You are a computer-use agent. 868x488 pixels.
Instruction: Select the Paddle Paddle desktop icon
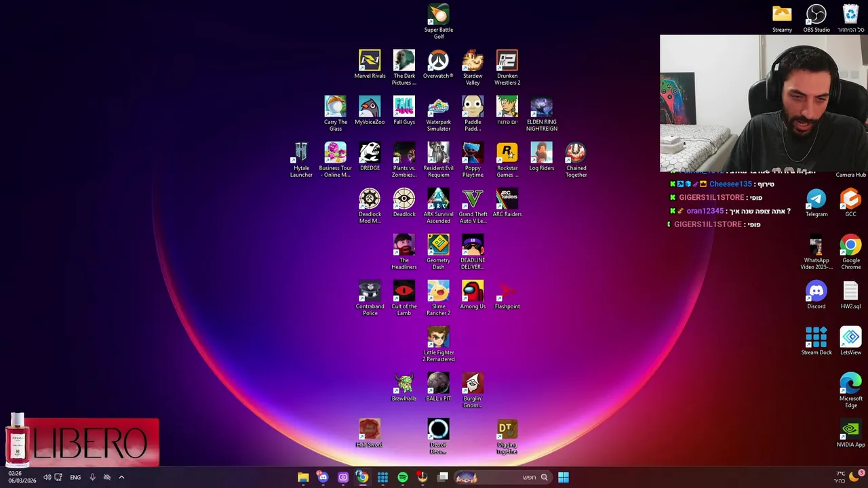click(473, 113)
